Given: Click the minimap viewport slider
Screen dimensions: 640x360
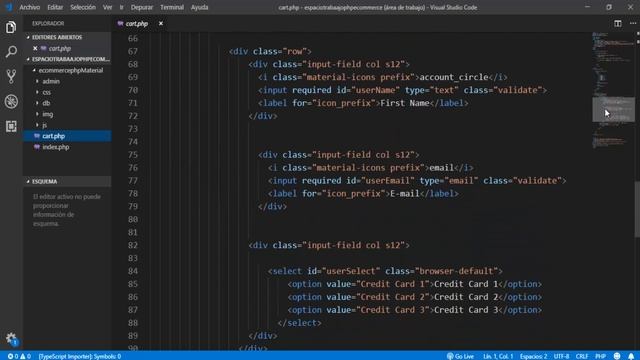Looking at the screenshot, I should pos(613,109).
